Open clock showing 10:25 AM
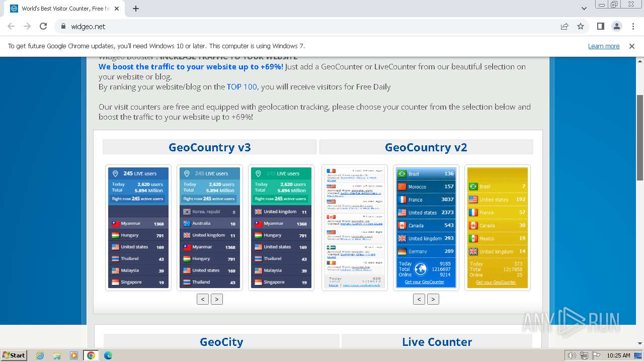This screenshot has height=362, width=644. pos(618,355)
